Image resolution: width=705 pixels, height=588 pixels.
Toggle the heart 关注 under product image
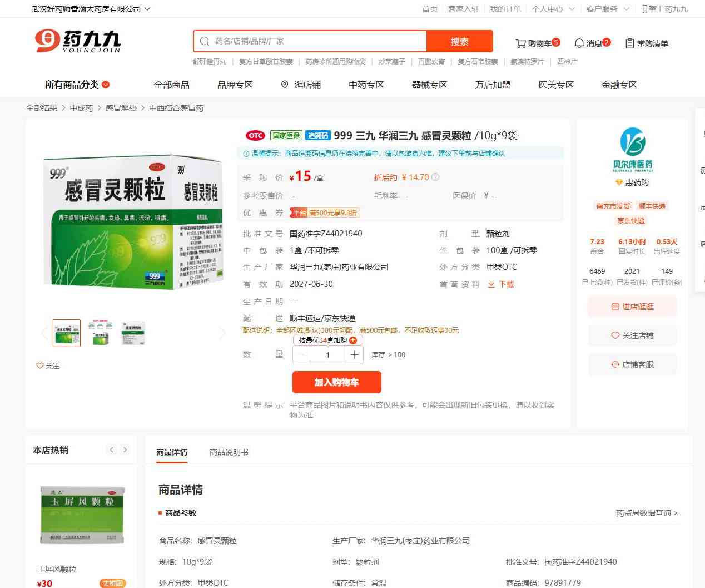(x=40, y=365)
